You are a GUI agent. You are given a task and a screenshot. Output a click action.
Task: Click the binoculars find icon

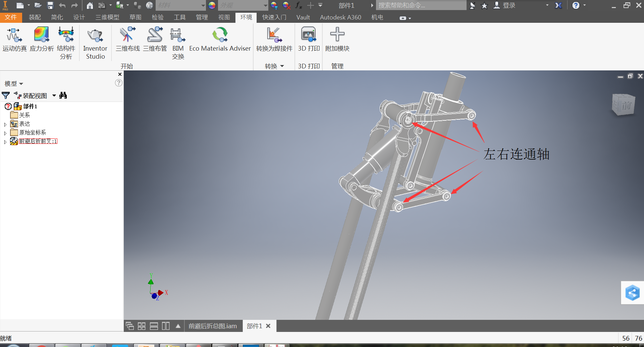pyautogui.click(x=63, y=96)
